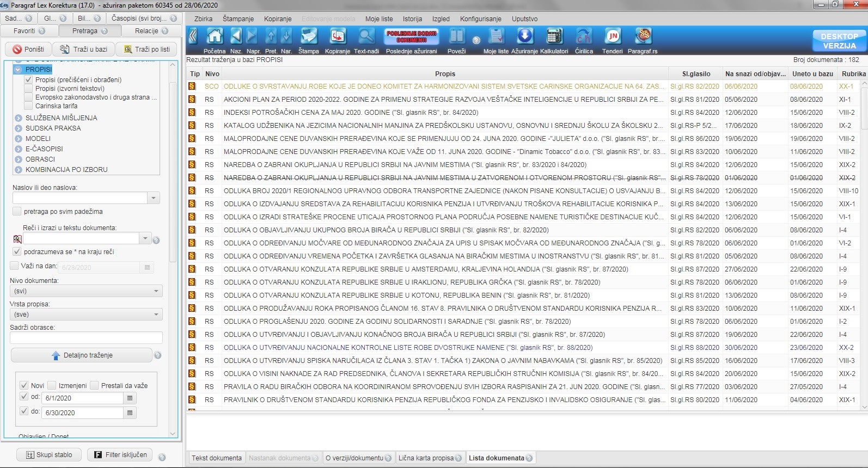Switch to Ćirilica script icon

click(584, 37)
